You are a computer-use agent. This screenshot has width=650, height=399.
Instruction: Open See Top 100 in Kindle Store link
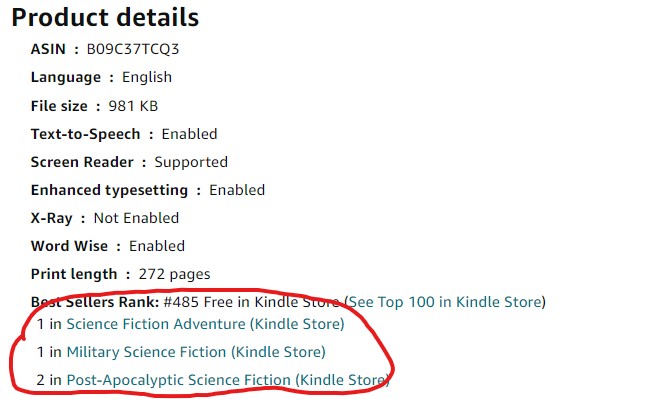coord(445,302)
